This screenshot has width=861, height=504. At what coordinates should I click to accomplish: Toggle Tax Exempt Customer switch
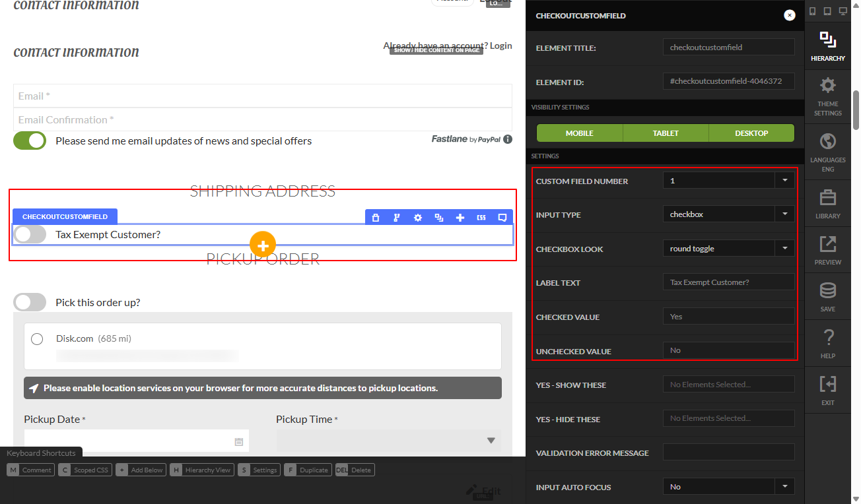tap(30, 234)
